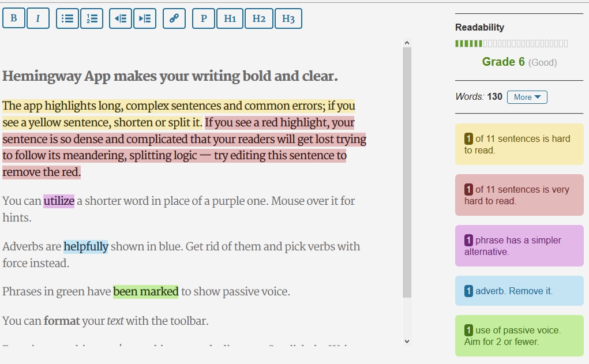
Task: Apply italic formatting with the I button
Action: coord(38,18)
